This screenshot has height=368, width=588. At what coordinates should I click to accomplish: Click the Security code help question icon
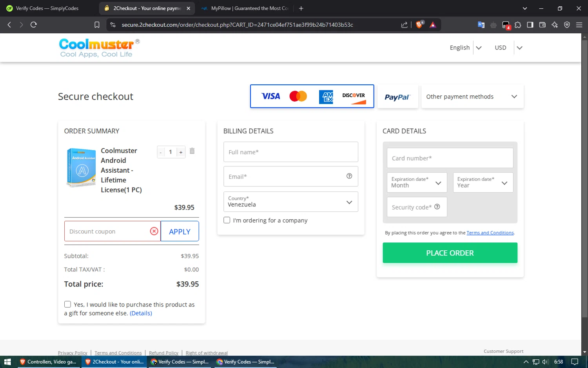437,207
